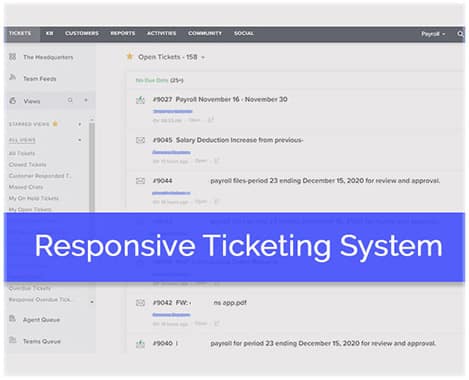This screenshot has width=469, height=380.
Task: Click the Teams Queue icon
Action: point(13,340)
